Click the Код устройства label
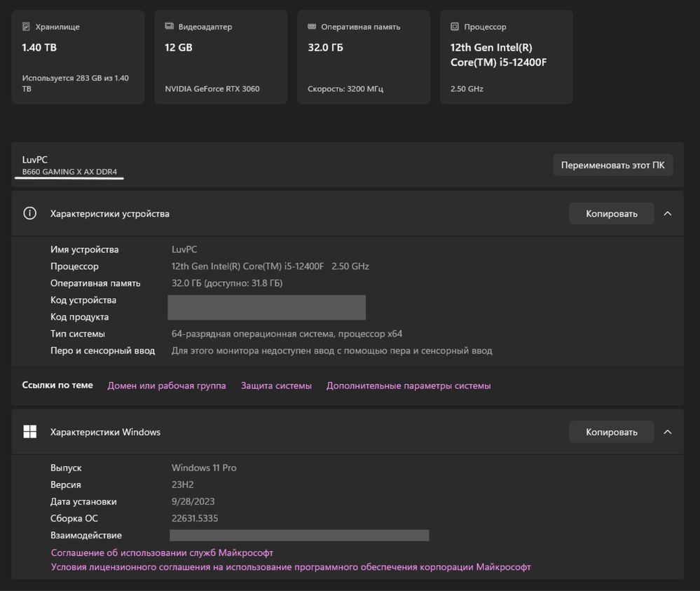The width and height of the screenshot is (700, 591). tap(83, 300)
